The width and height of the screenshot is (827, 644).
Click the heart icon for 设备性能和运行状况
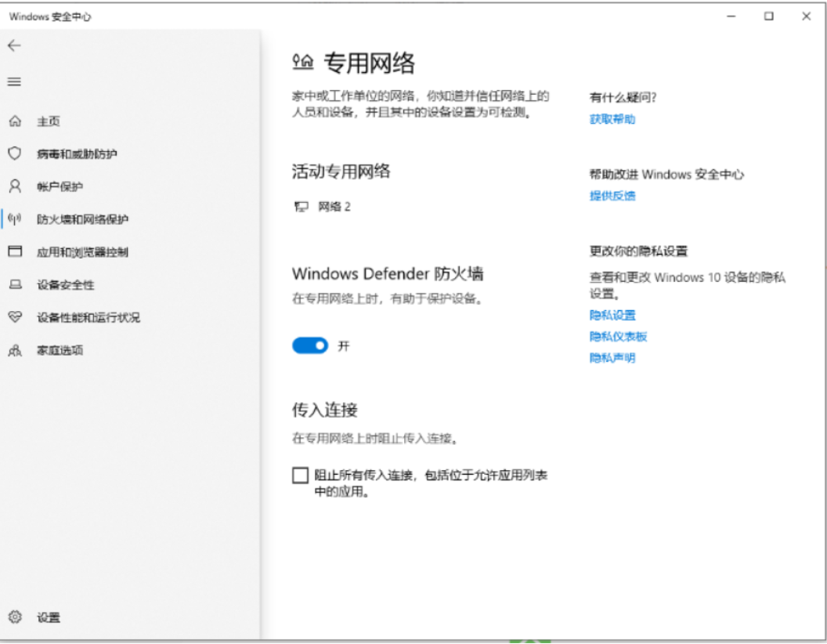14,317
